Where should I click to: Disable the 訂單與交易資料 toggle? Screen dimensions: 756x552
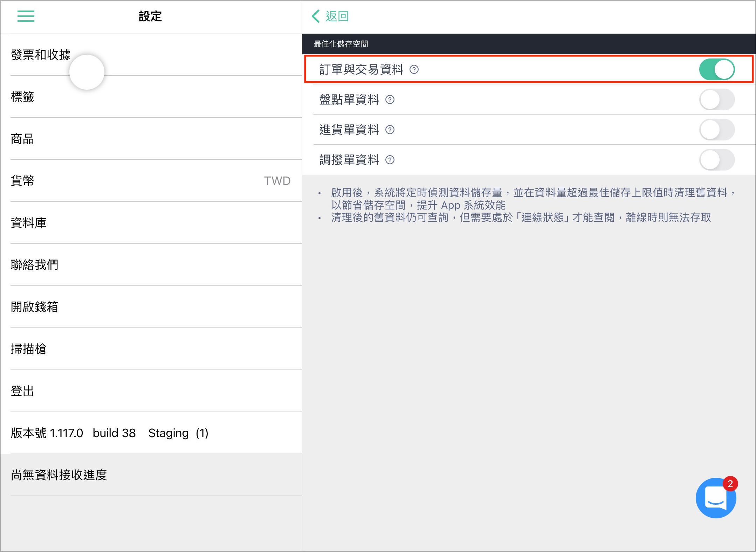tap(717, 69)
